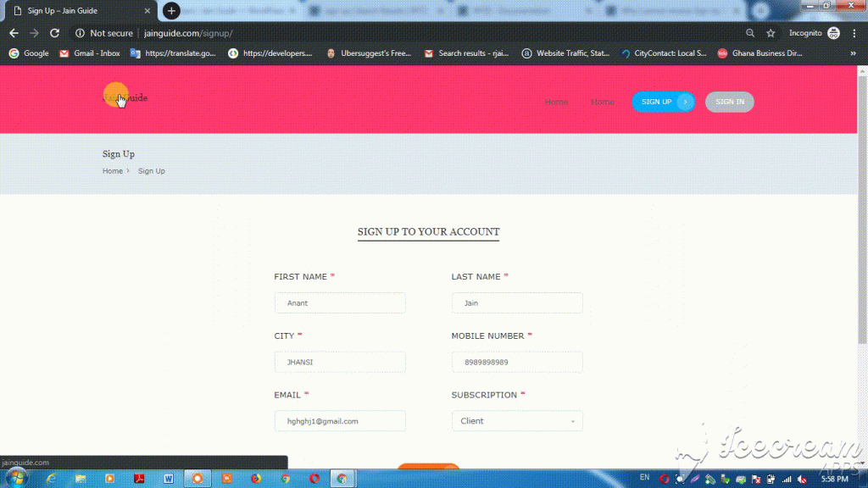This screenshot has height=488, width=868.
Task: Open the Gmail - Inbox bookmark
Action: point(89,53)
